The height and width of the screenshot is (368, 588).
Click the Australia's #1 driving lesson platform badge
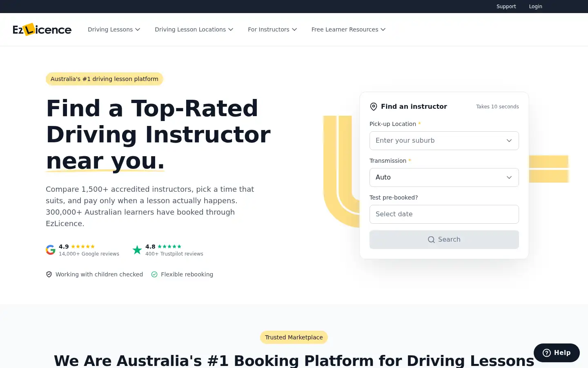pos(105,79)
